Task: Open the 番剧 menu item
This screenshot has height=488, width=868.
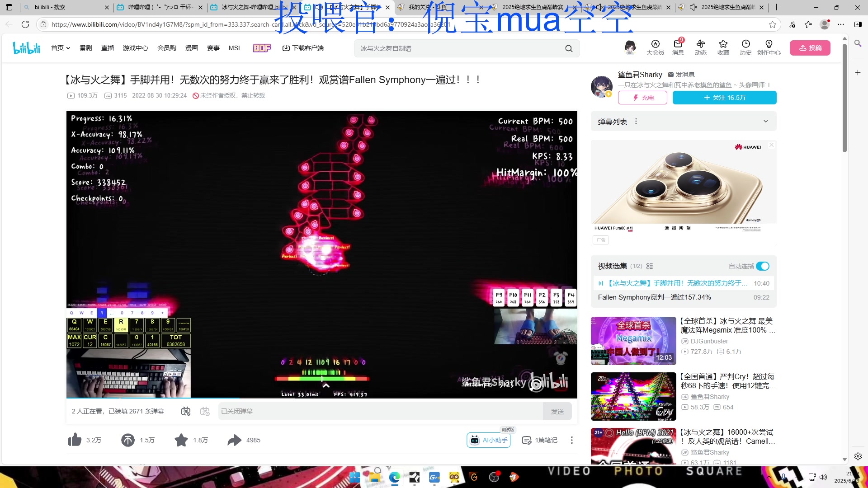Action: click(86, 48)
